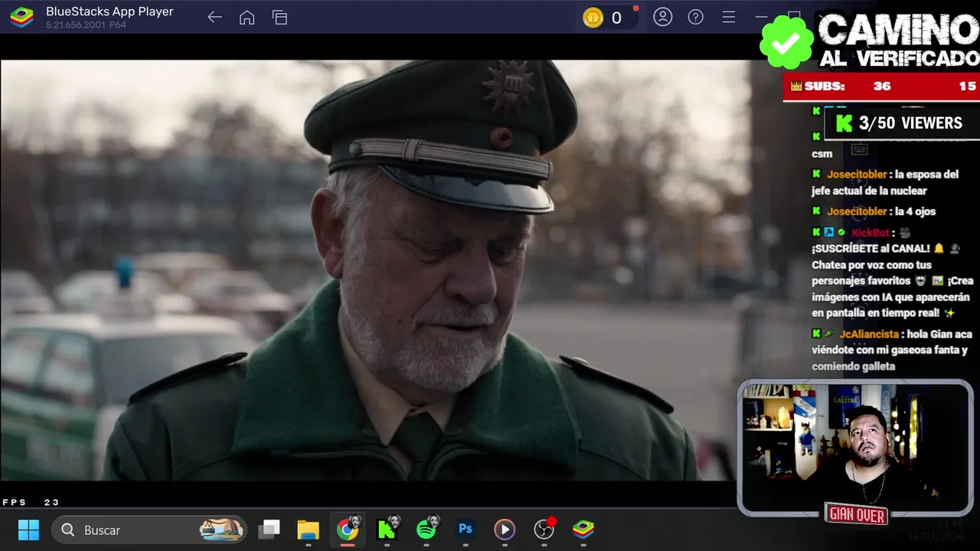Open BlueStacks help question mark

tap(696, 17)
